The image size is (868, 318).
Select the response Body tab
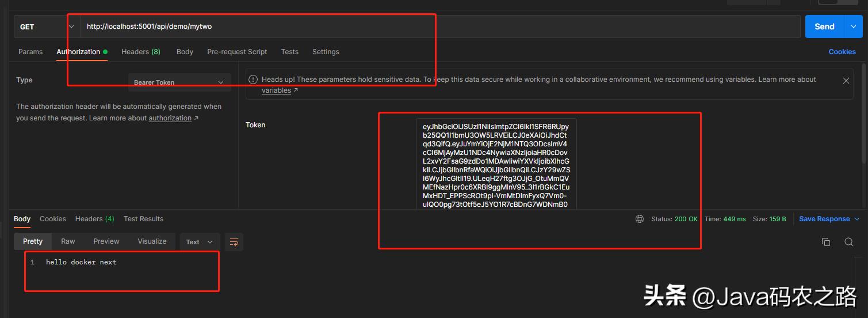coord(22,219)
